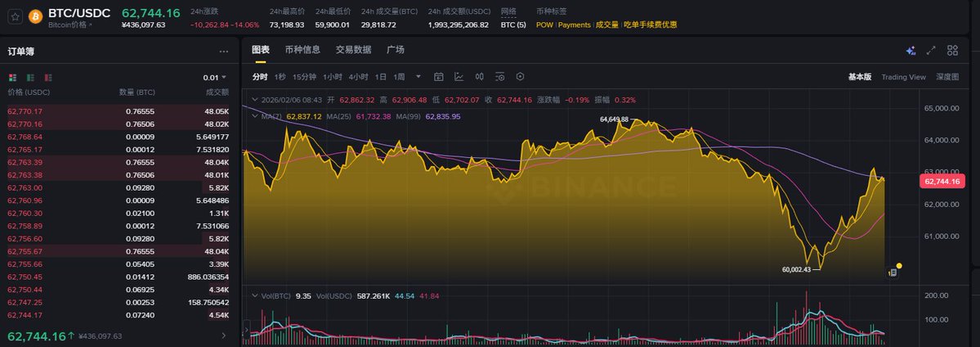This screenshot has height=347, width=980.
Task: Click the hexagon chart settings icon
Action: click(520, 76)
